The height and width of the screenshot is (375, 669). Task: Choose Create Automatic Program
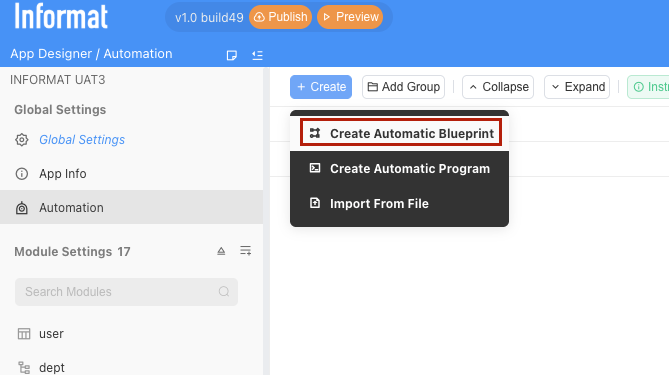click(x=399, y=169)
